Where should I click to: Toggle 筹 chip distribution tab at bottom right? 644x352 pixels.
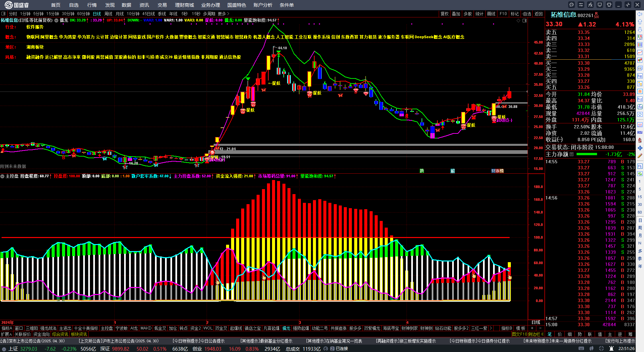tap(630, 334)
